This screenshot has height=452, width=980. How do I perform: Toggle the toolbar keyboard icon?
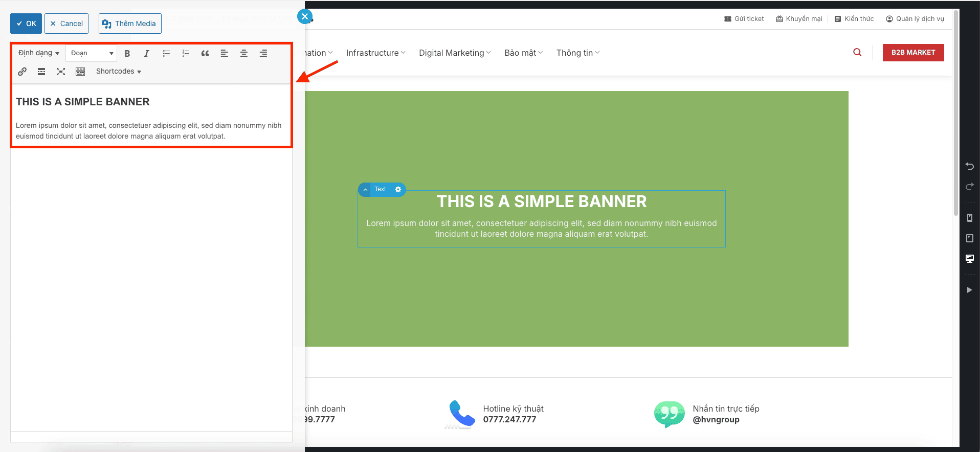coord(80,72)
